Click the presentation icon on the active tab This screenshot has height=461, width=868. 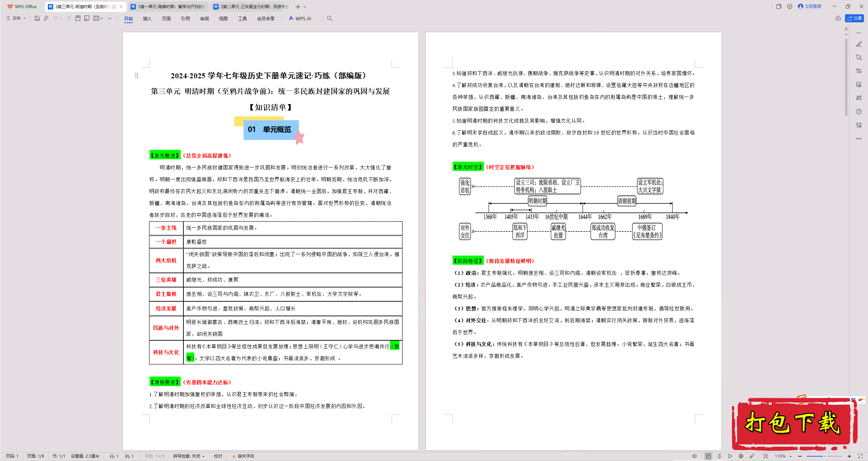point(114,6)
